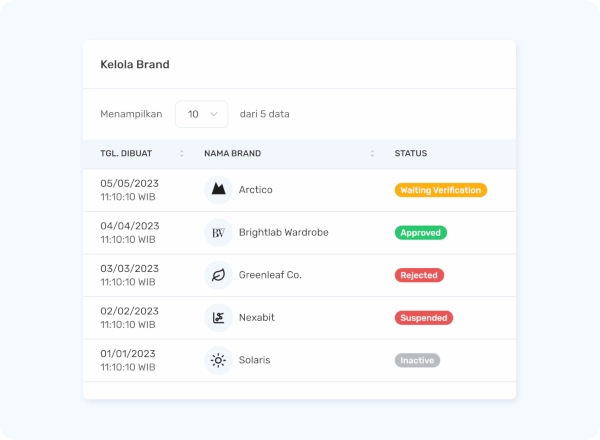
Task: Click the Suspended status badge
Action: pos(424,318)
